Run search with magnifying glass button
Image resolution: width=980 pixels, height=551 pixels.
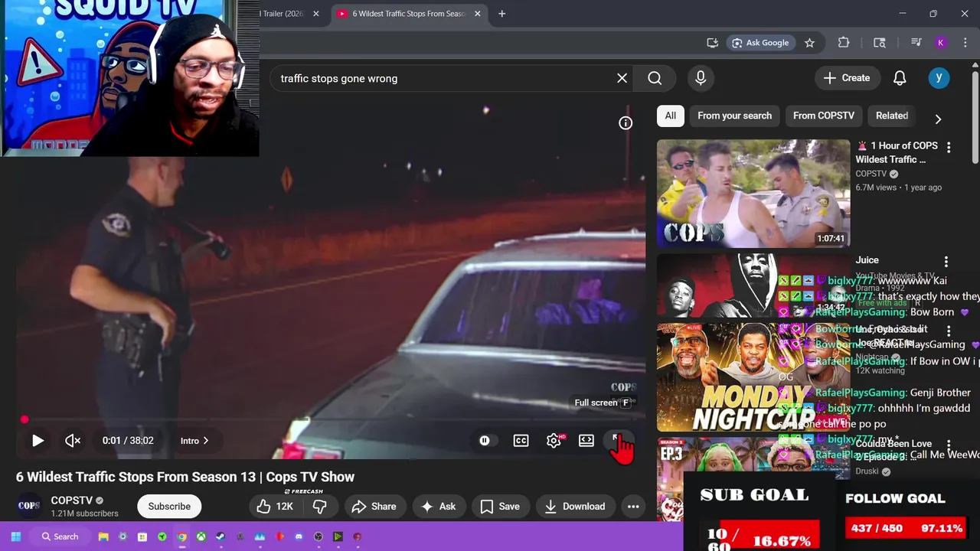pos(655,78)
